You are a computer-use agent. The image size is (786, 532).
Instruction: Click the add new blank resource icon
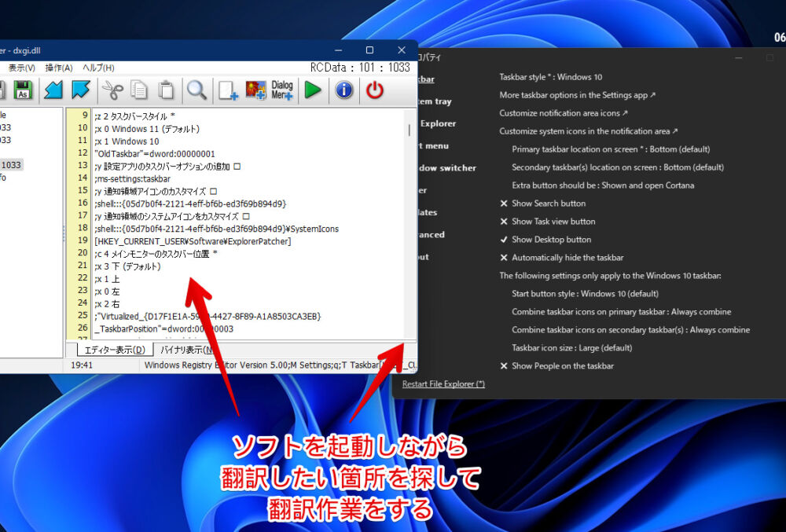tap(228, 90)
